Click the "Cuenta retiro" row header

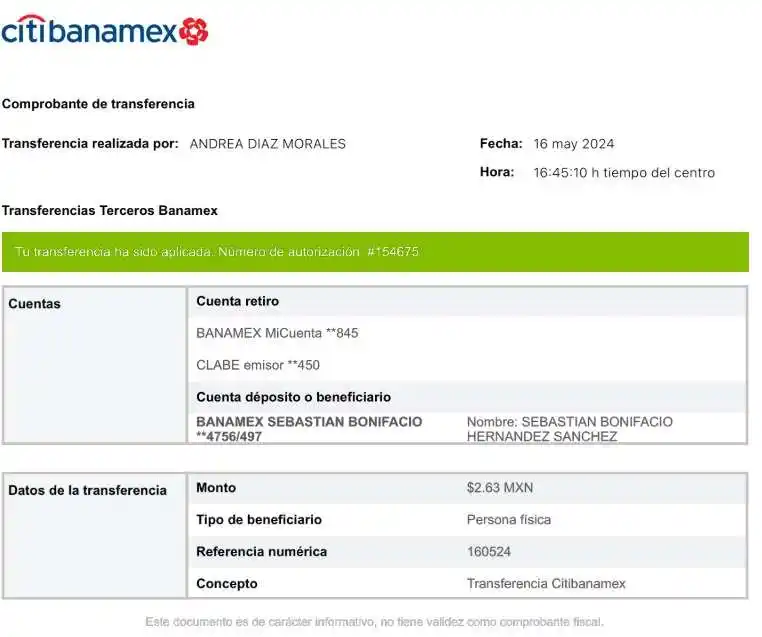click(238, 301)
